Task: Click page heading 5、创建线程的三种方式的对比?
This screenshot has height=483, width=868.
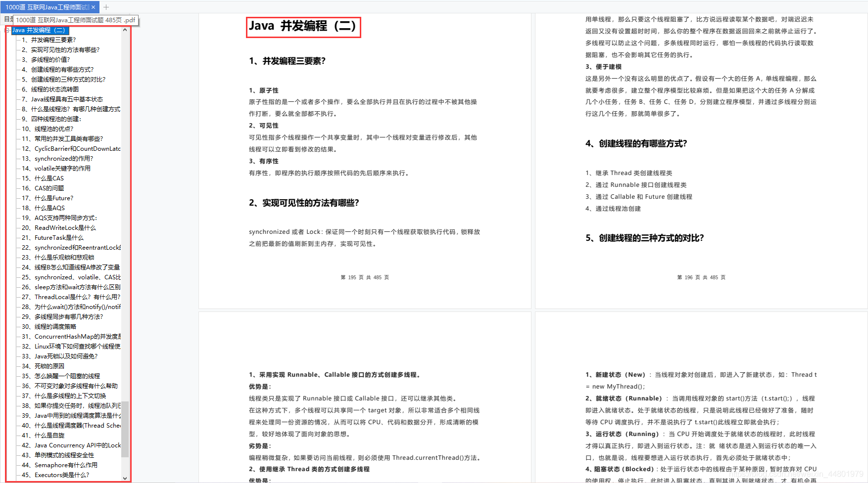Action: [645, 238]
